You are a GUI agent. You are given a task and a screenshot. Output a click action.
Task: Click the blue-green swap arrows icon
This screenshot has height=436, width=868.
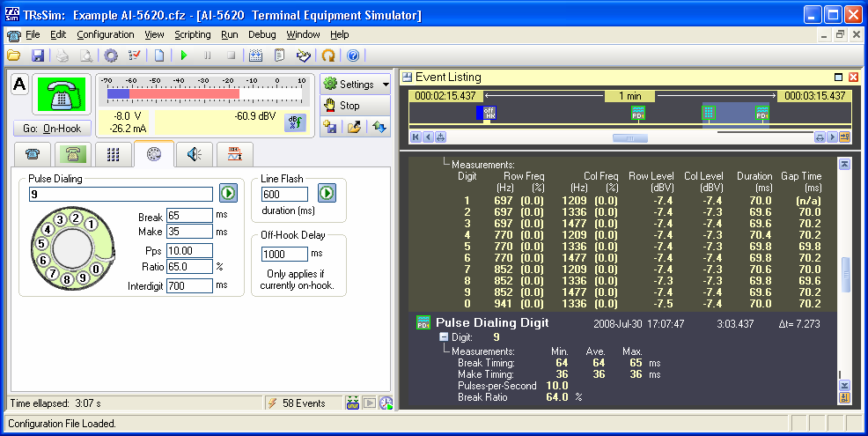(379, 127)
